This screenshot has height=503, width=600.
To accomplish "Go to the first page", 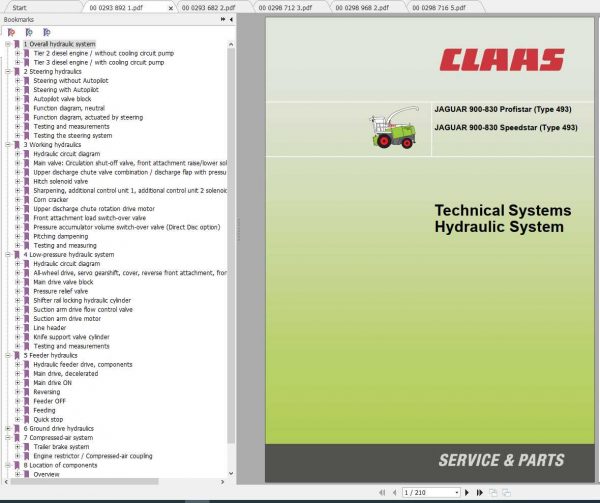I will 382,493.
